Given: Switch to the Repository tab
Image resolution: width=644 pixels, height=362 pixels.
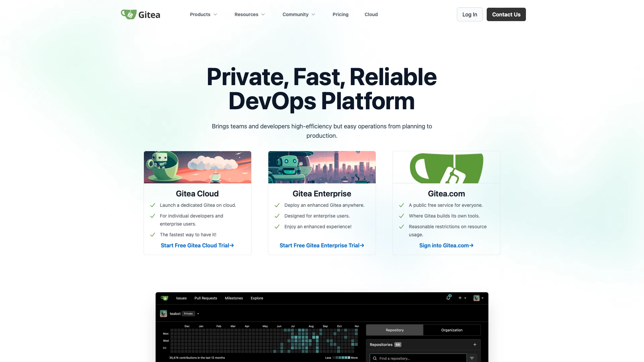Looking at the screenshot, I should point(394,330).
